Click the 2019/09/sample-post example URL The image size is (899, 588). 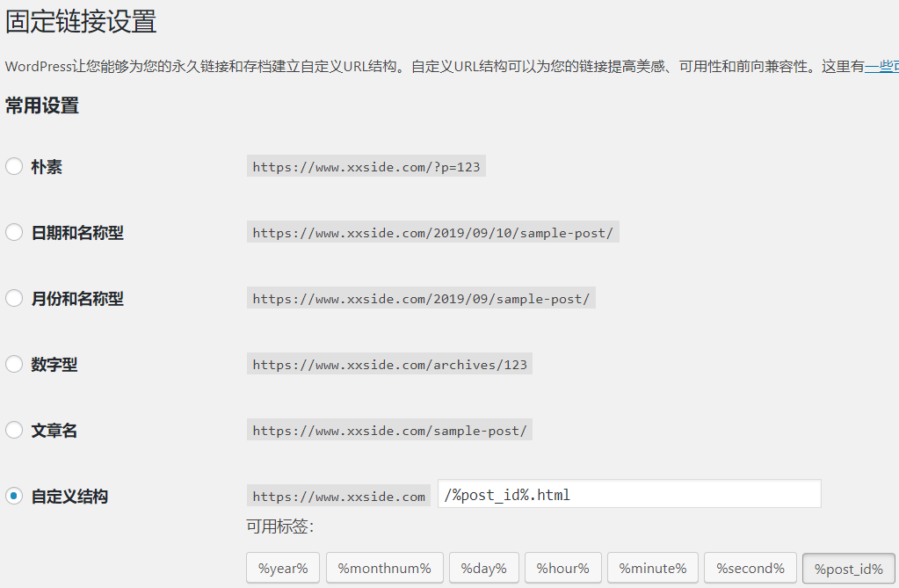tap(422, 299)
